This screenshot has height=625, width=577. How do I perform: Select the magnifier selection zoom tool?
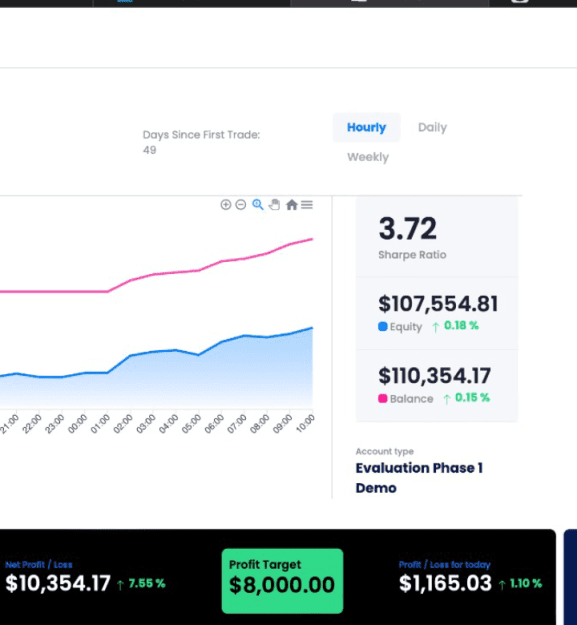(x=258, y=204)
